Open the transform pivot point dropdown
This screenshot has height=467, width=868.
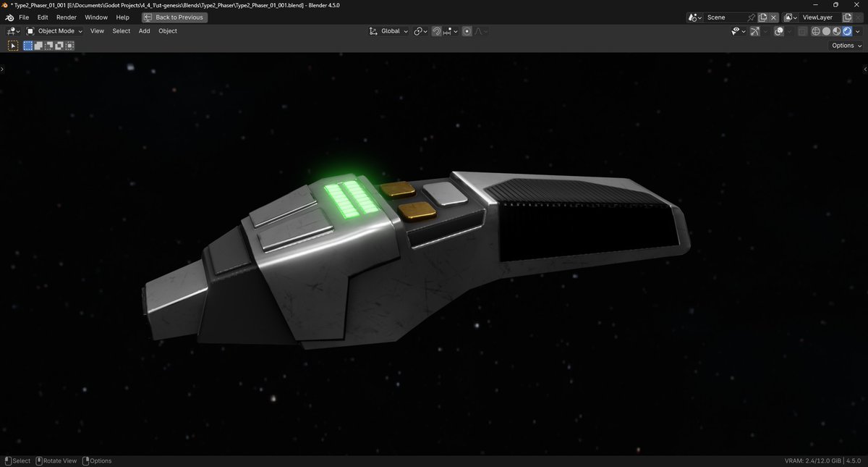point(421,31)
